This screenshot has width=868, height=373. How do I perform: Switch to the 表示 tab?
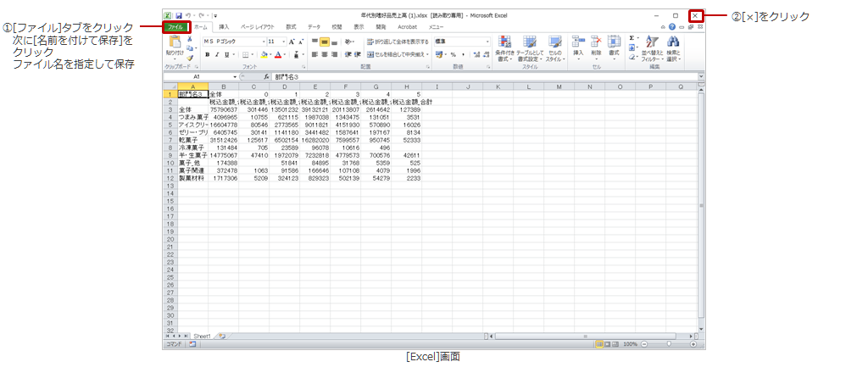coord(359,26)
